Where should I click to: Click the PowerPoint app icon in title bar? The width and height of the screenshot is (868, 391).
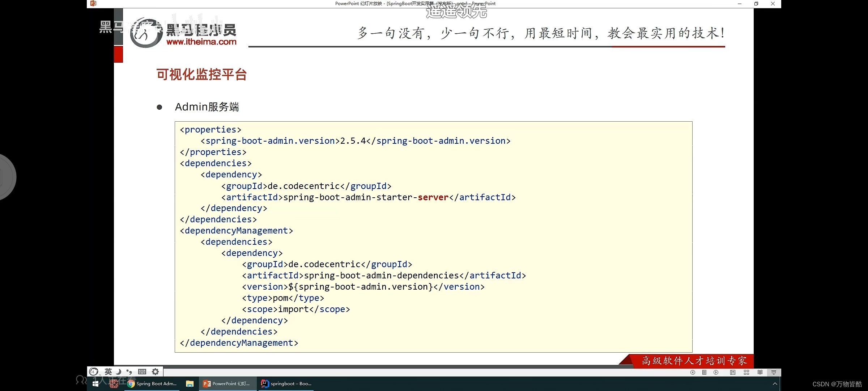click(x=93, y=3)
